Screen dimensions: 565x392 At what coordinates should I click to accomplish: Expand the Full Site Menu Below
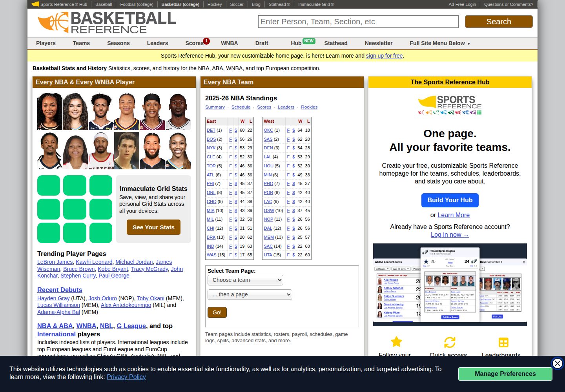439,43
